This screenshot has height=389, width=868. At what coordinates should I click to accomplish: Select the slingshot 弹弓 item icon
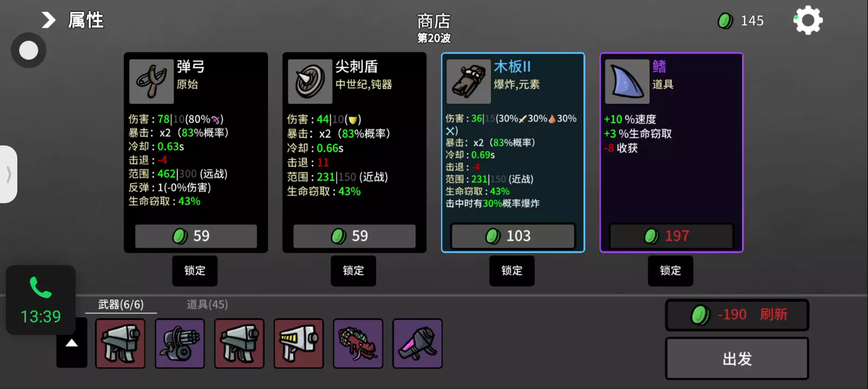(x=151, y=82)
